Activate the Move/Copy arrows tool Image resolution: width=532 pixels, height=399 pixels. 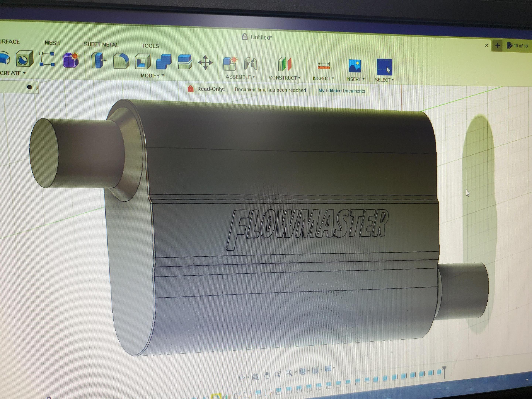[x=205, y=63]
